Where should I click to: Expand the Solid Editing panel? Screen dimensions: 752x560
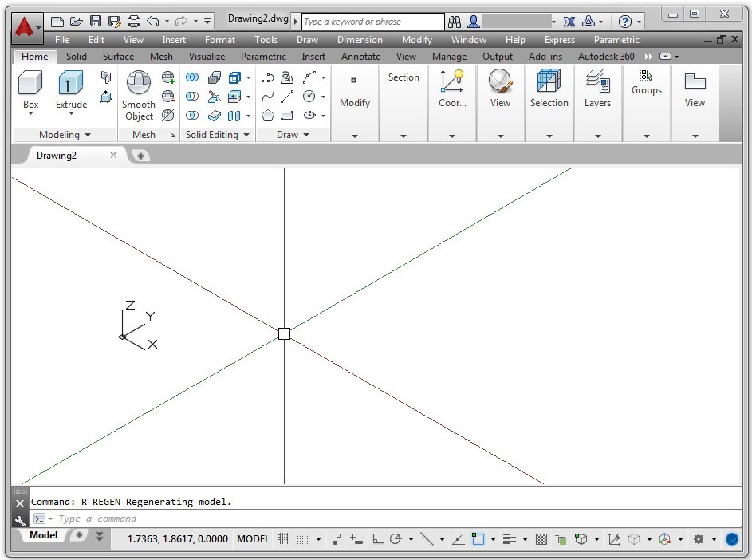[217, 135]
